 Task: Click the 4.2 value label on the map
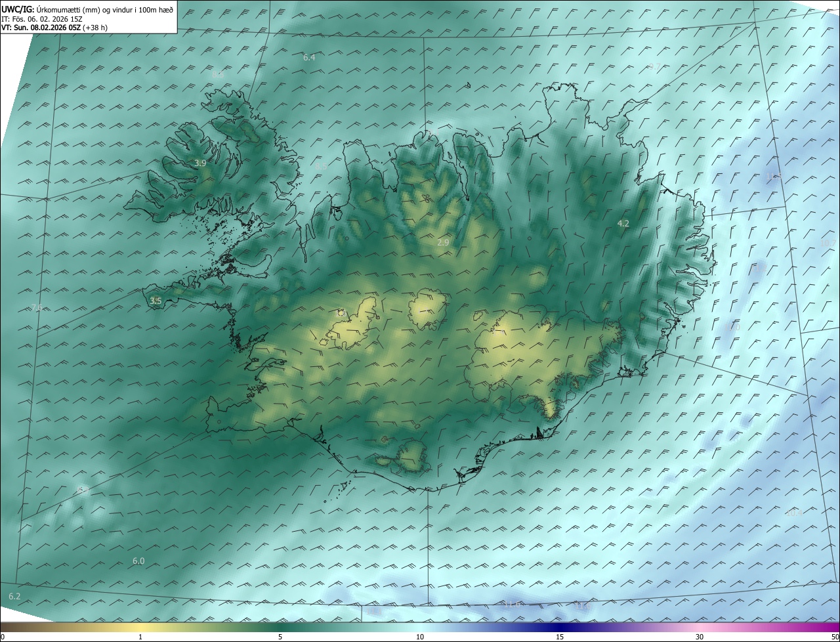pyautogui.click(x=623, y=224)
